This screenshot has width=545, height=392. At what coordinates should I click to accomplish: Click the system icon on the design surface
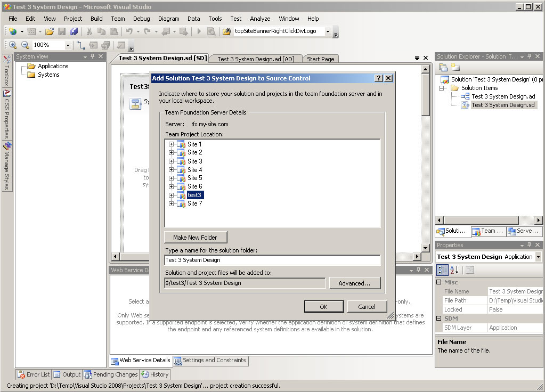[135, 104]
